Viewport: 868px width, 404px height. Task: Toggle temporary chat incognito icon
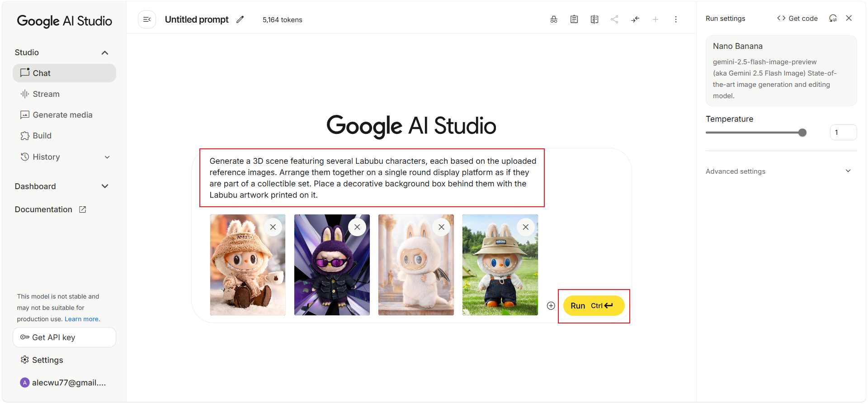coord(553,19)
